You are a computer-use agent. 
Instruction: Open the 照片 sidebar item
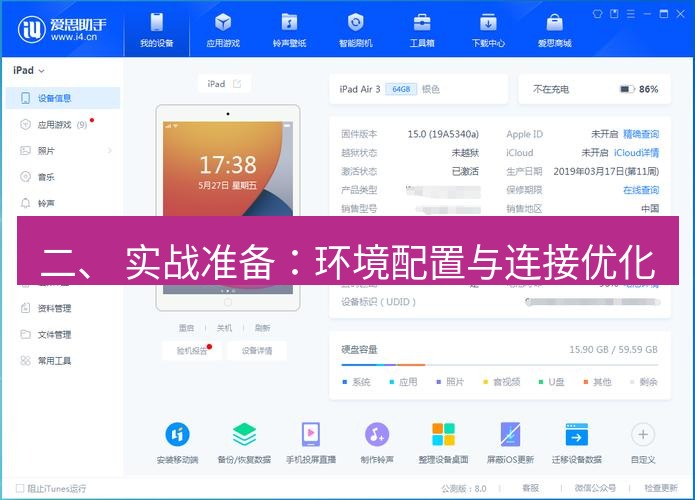click(x=63, y=151)
